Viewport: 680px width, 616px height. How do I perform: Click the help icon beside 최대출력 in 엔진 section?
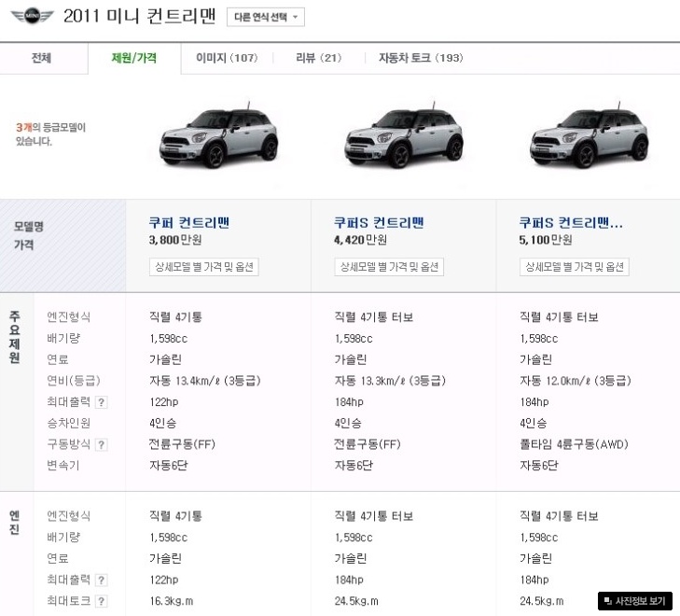point(101,580)
